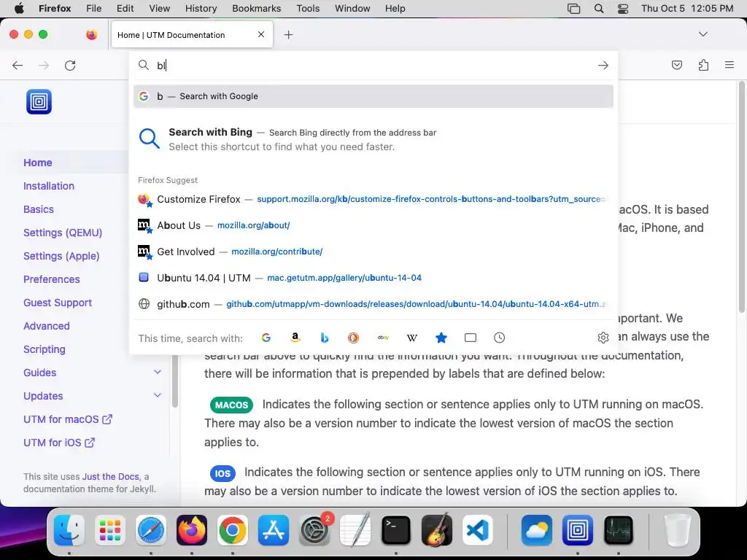
Task: Click the address bar text field
Action: tap(373, 65)
